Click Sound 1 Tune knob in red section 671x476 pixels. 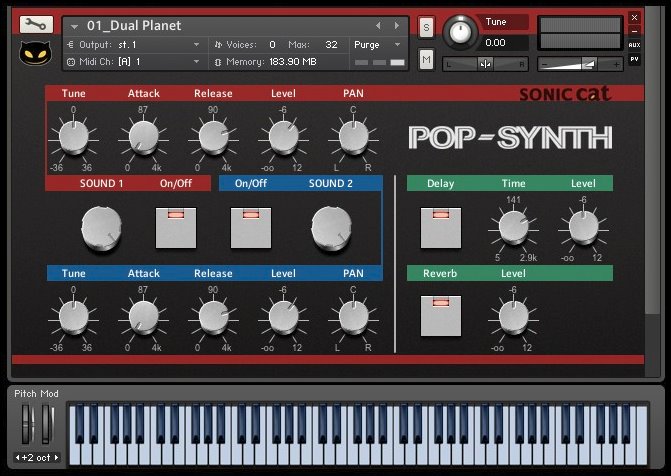[74, 137]
